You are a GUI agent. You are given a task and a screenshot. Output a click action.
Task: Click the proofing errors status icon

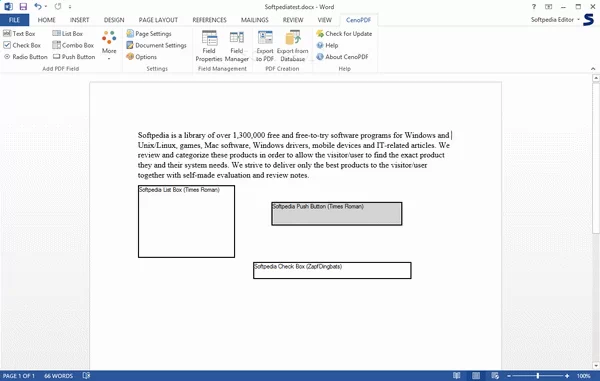pos(86,376)
